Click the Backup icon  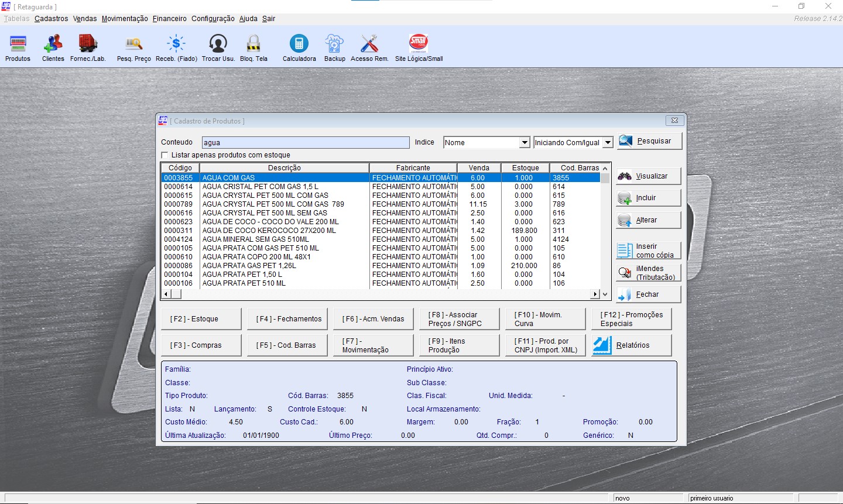coord(334,44)
